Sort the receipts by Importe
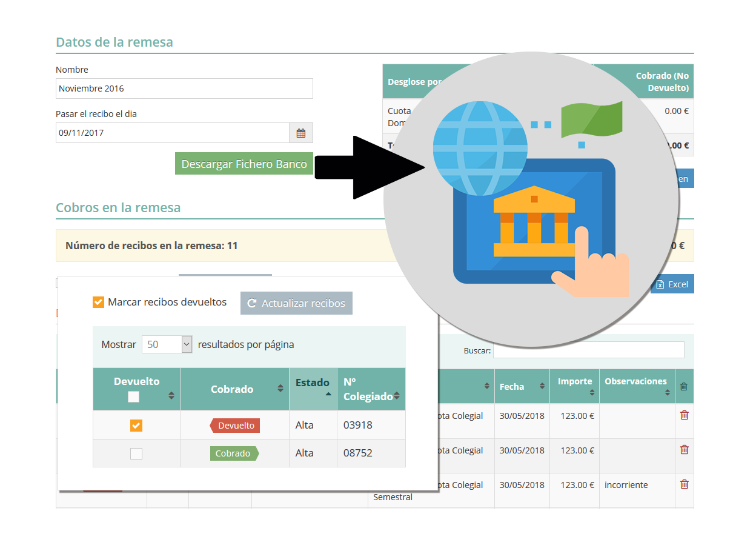This screenshot has height=545, width=756. 574,386
